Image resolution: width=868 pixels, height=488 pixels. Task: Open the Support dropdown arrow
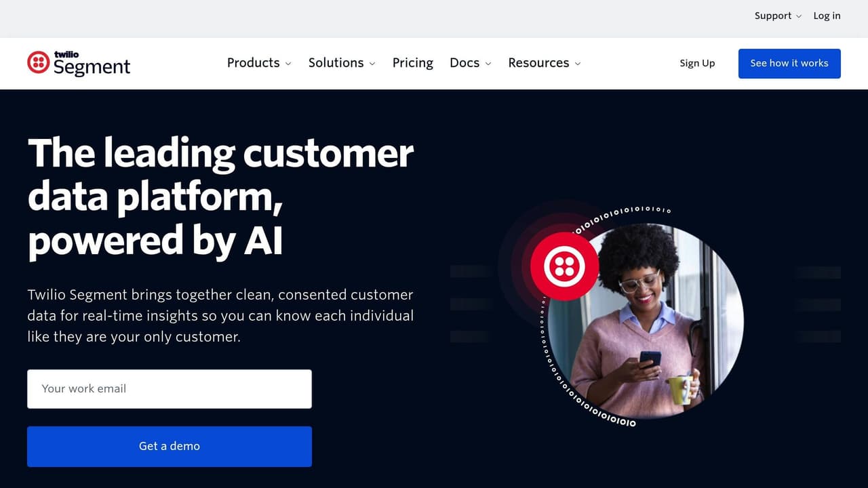point(798,16)
